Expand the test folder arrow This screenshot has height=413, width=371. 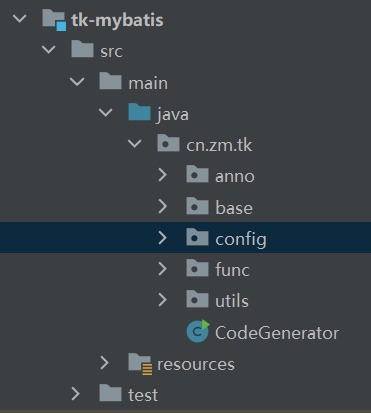tap(76, 394)
